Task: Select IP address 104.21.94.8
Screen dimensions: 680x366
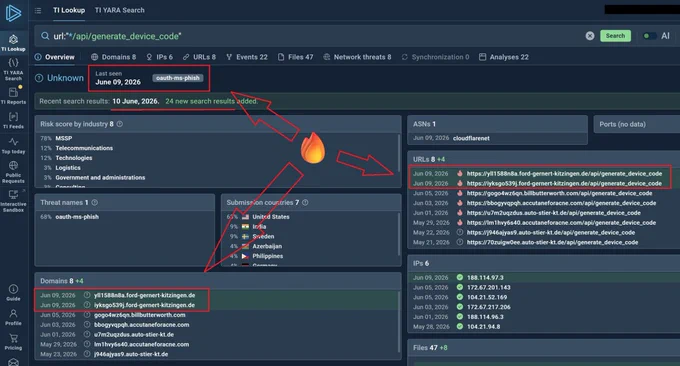Action: [x=484, y=327]
